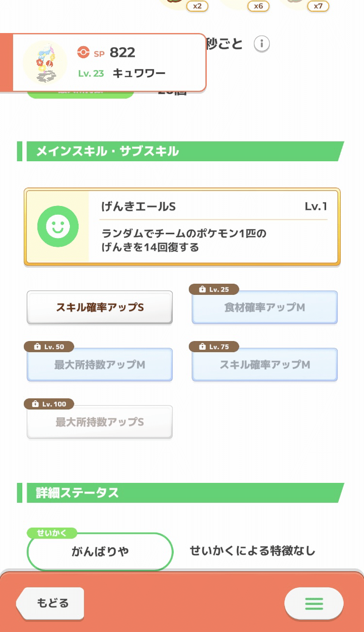Tap the lock icon on 最大所持数アップM
The width and height of the screenshot is (364, 632).
click(37, 346)
